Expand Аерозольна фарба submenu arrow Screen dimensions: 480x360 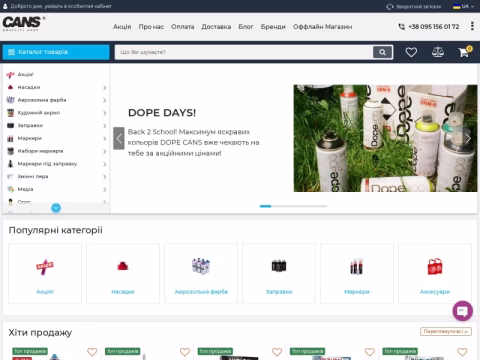[x=104, y=100]
